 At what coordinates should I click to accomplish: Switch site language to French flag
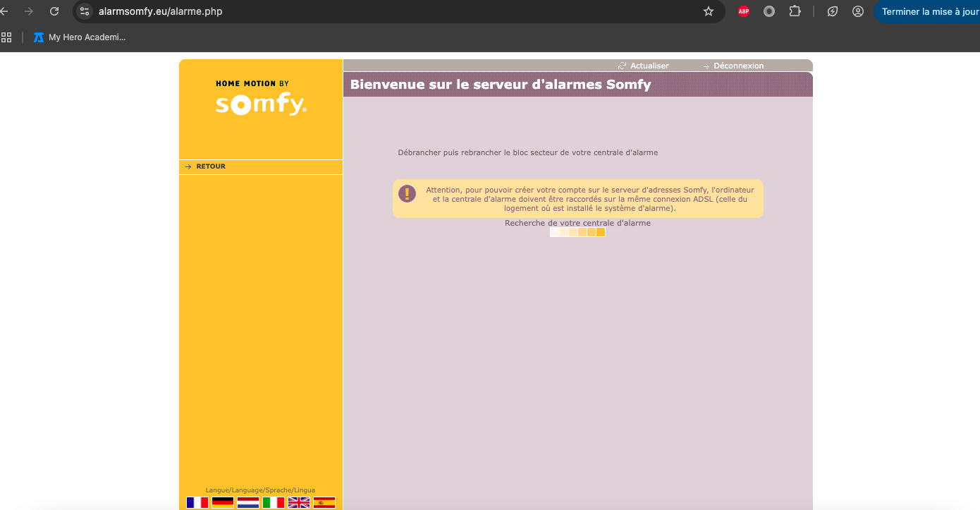pyautogui.click(x=197, y=502)
